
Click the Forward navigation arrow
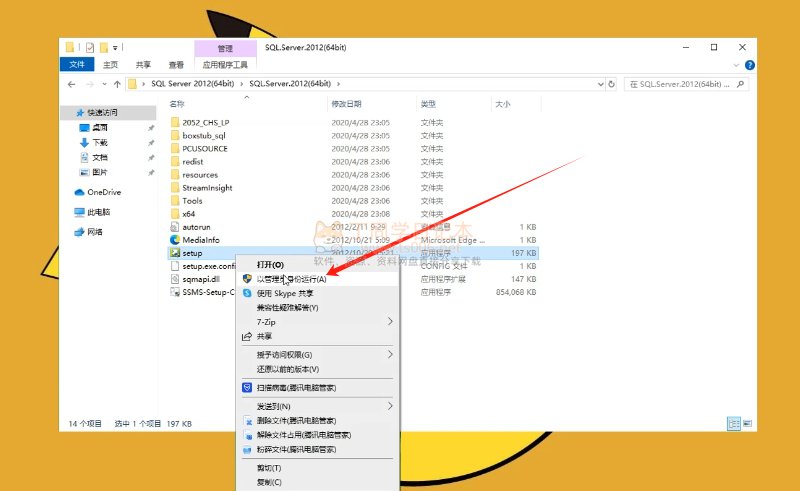click(90, 84)
